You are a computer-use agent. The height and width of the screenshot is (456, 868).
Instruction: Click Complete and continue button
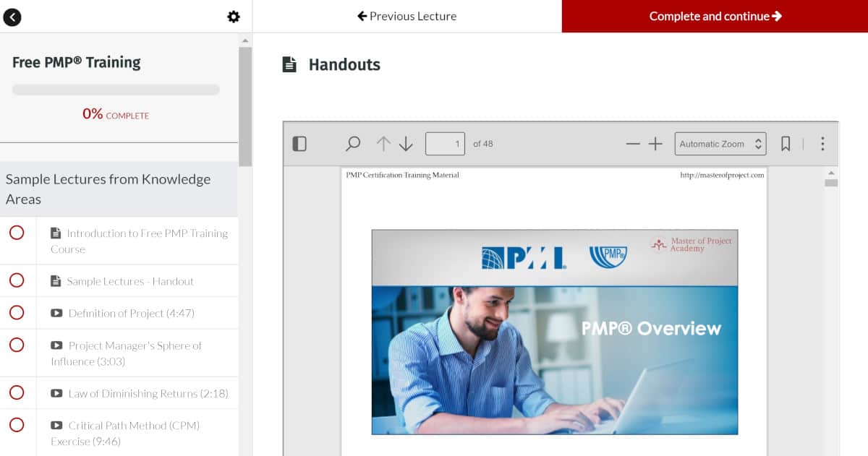715,16
